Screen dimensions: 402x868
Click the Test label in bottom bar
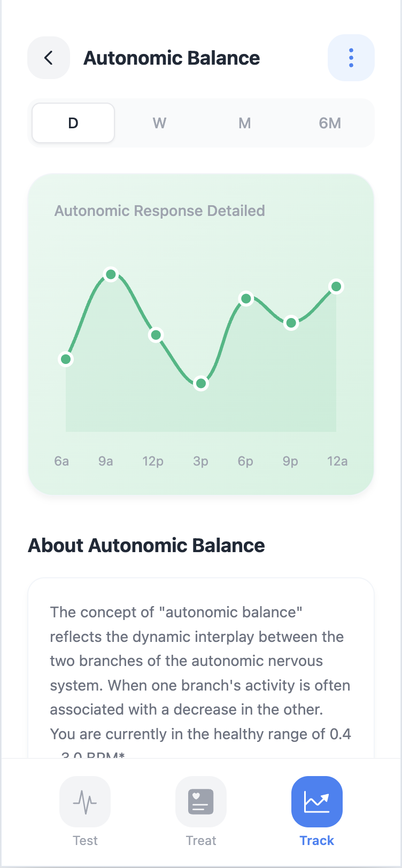[x=85, y=840]
